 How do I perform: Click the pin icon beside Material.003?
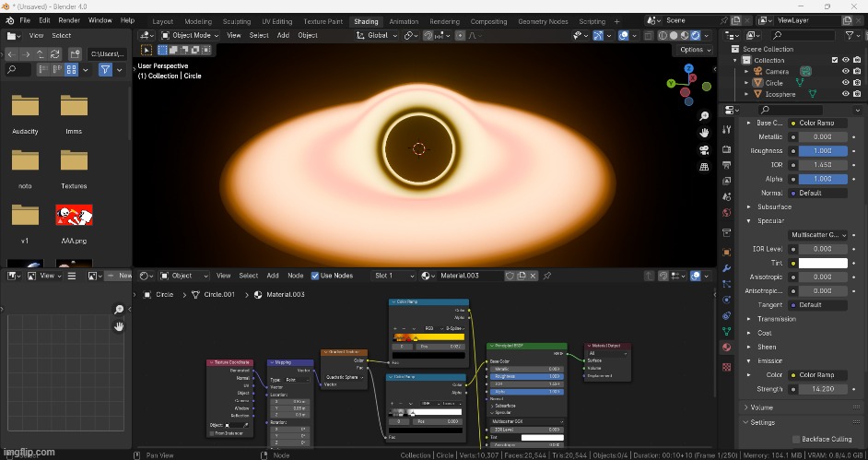click(547, 276)
